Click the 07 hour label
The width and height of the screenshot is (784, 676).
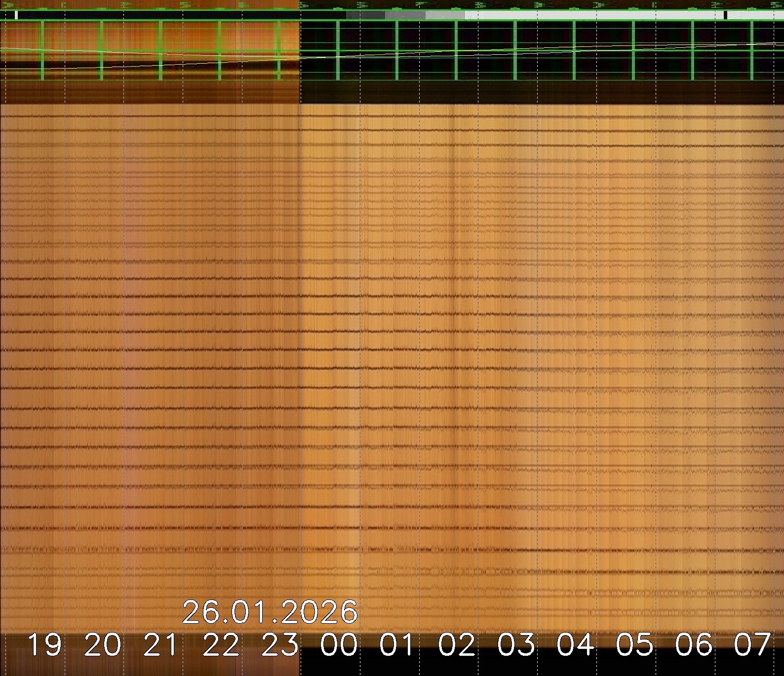click(752, 645)
